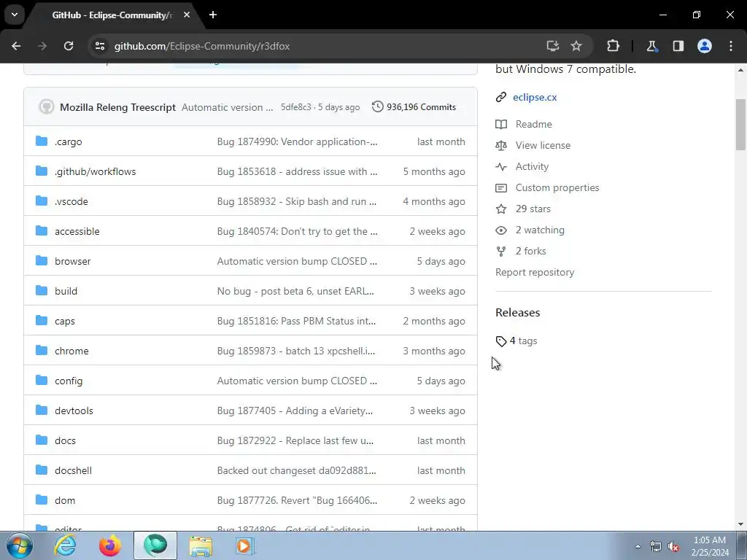747x560 pixels.
Task: Click Report repository link
Action: coord(535,273)
